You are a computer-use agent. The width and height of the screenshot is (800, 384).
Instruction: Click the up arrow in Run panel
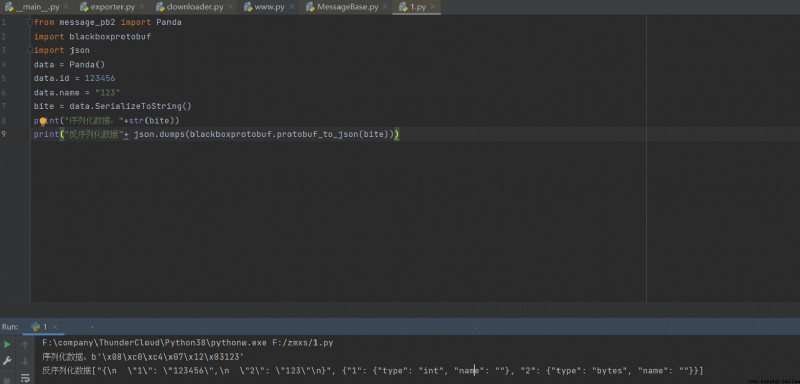point(25,345)
